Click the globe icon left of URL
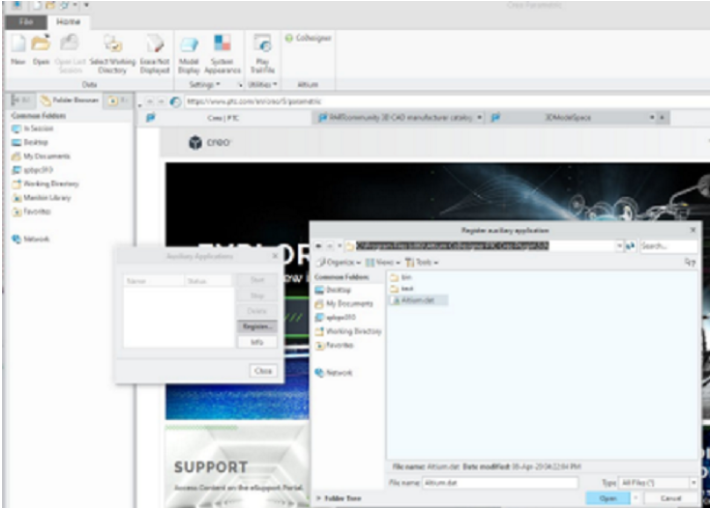This screenshot has height=509, width=712. [175, 102]
